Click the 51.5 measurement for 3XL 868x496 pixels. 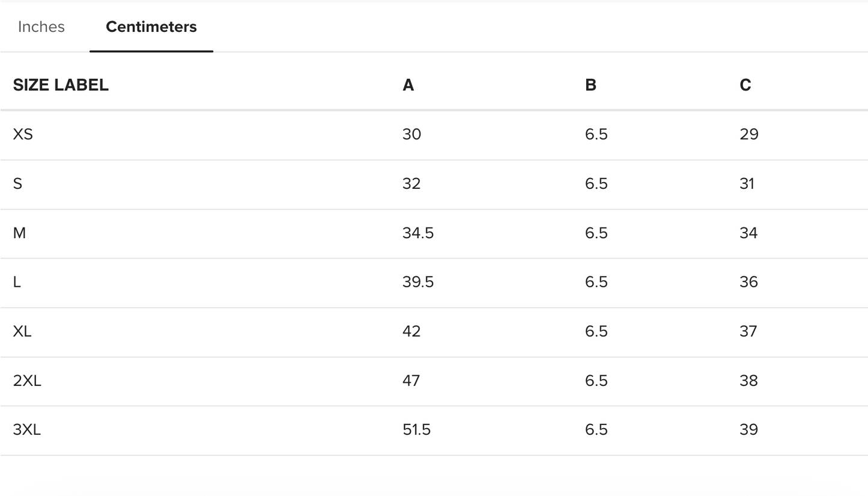coord(416,430)
